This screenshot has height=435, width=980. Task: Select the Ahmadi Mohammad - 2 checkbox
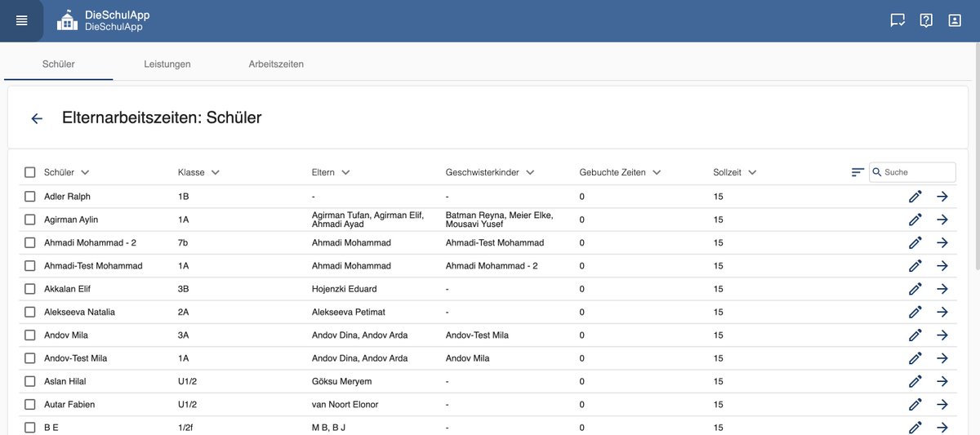pos(30,242)
